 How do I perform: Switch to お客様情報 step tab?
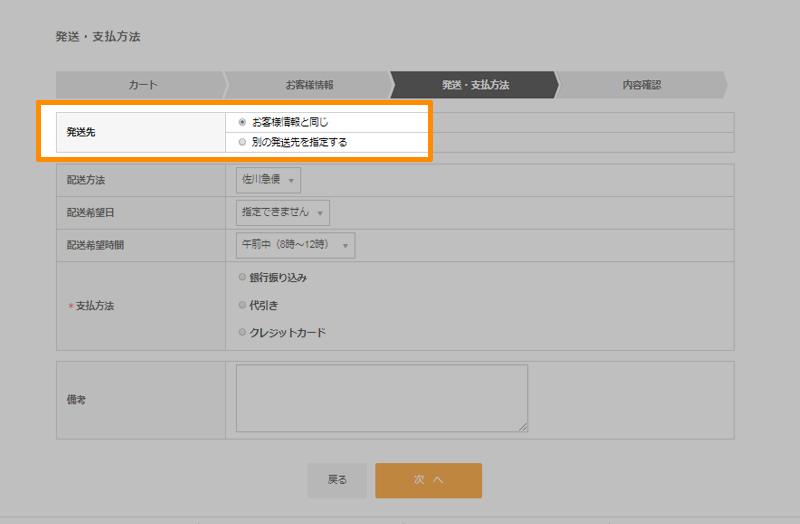309,85
